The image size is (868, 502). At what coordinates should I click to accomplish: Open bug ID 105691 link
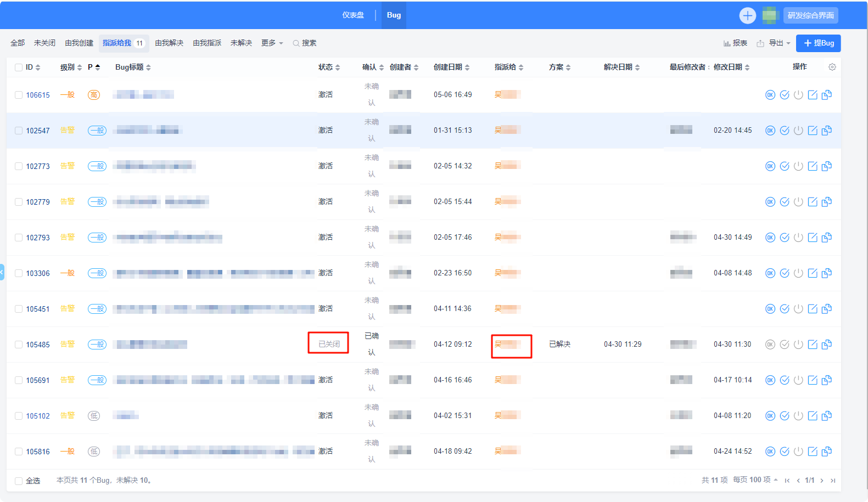click(x=38, y=380)
